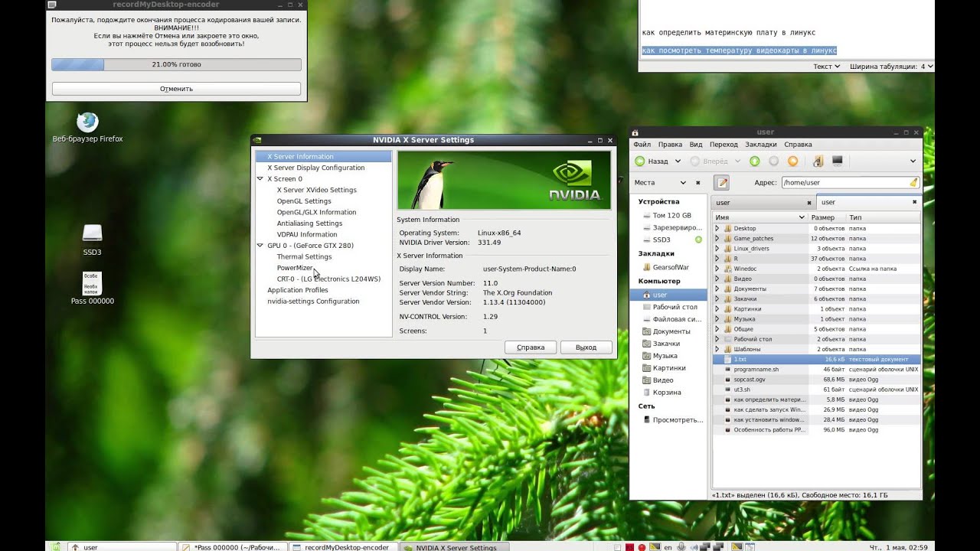Viewport: 980px width, 551px height.
Task: Go back with the Назад arrow icon
Action: (x=640, y=161)
